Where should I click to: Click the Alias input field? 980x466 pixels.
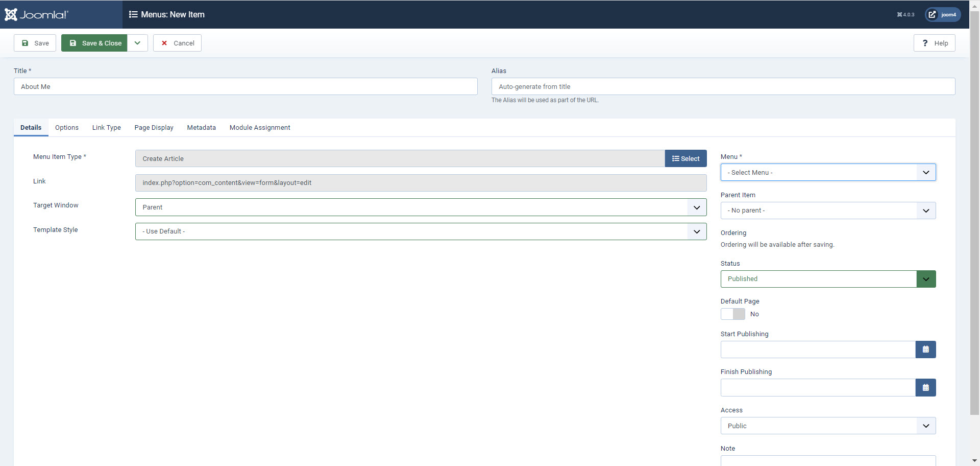[723, 86]
